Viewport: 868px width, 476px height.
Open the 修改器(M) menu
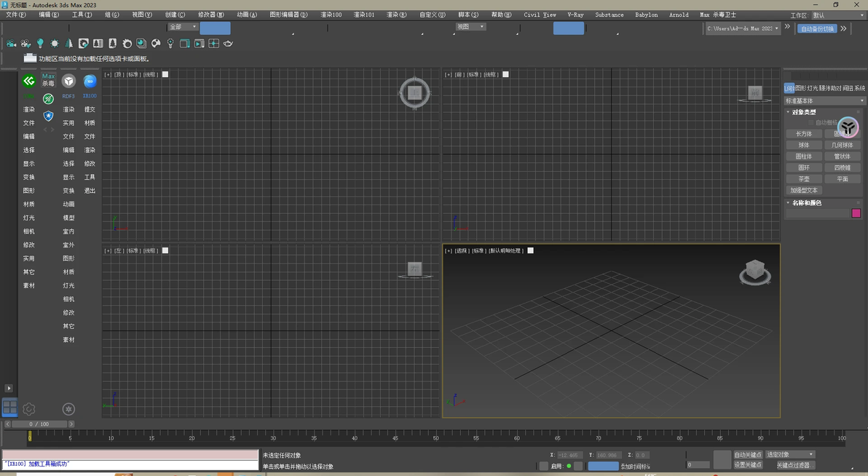click(x=211, y=15)
